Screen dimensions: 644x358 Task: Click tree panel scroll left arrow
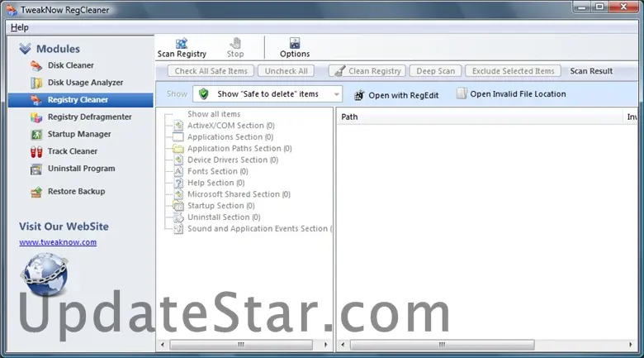163,345
